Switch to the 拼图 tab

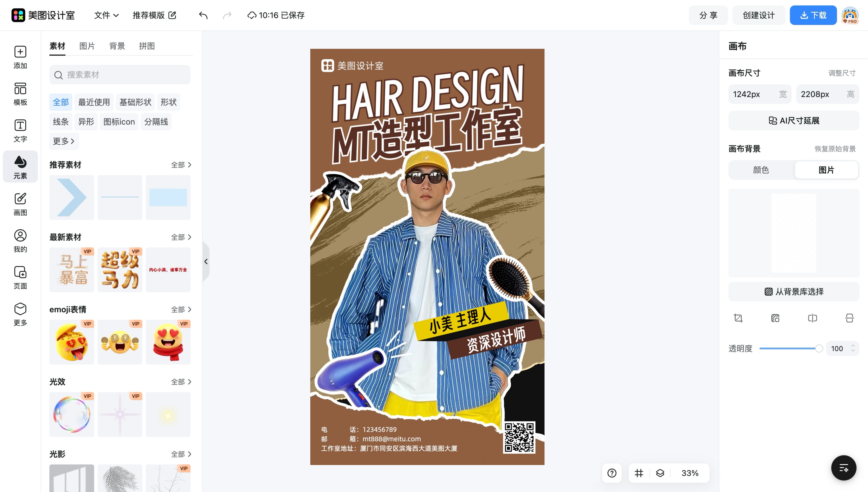click(x=147, y=46)
